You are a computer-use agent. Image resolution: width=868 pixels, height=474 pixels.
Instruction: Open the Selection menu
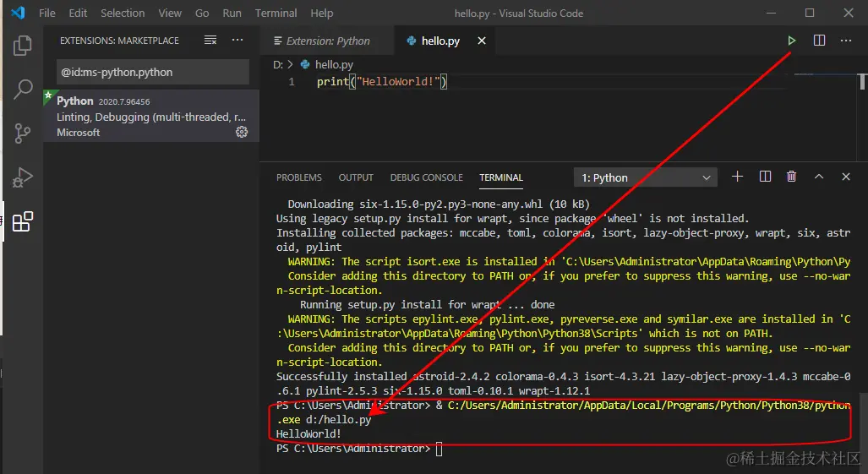coord(123,13)
